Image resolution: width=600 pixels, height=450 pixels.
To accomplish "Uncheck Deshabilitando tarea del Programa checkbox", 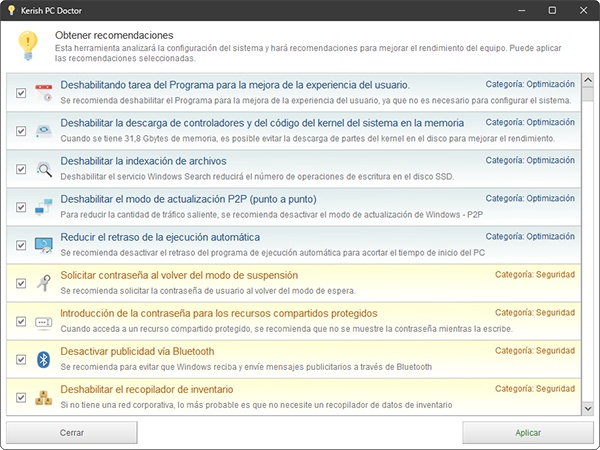I will [21, 93].
